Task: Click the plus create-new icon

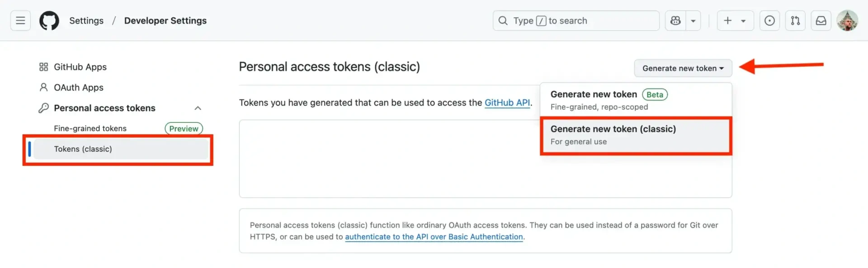Action: click(x=727, y=21)
